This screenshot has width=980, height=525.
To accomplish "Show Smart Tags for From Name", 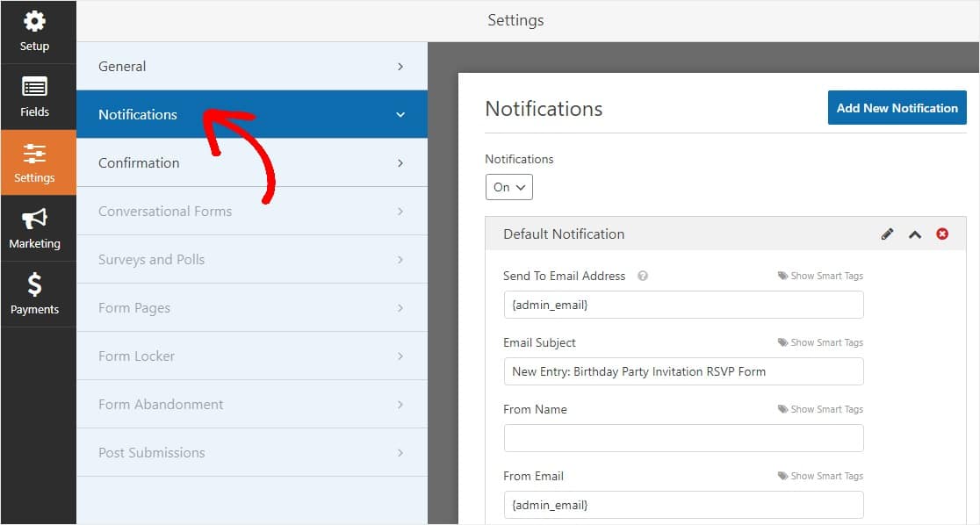I will [x=826, y=409].
